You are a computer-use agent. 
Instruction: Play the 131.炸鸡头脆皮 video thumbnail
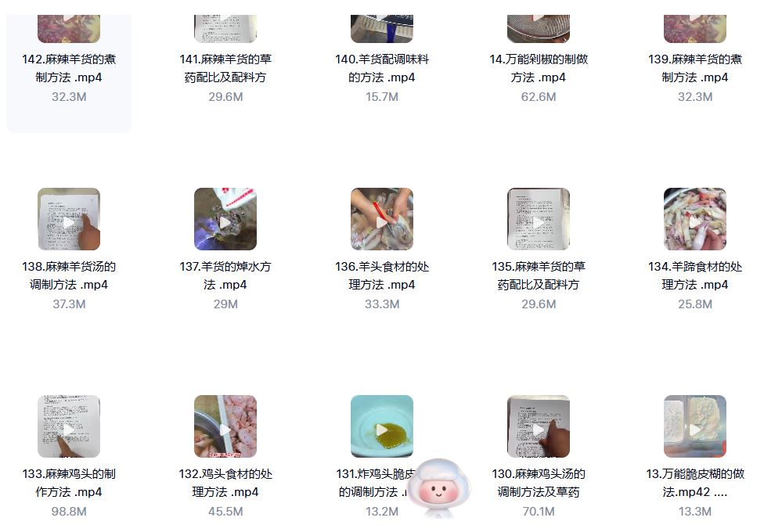[x=382, y=426]
